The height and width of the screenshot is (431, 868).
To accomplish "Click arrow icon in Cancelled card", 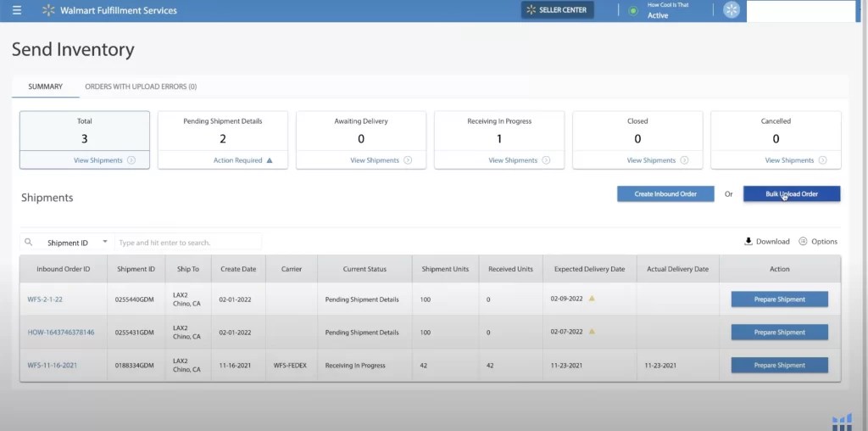I will pyautogui.click(x=823, y=160).
